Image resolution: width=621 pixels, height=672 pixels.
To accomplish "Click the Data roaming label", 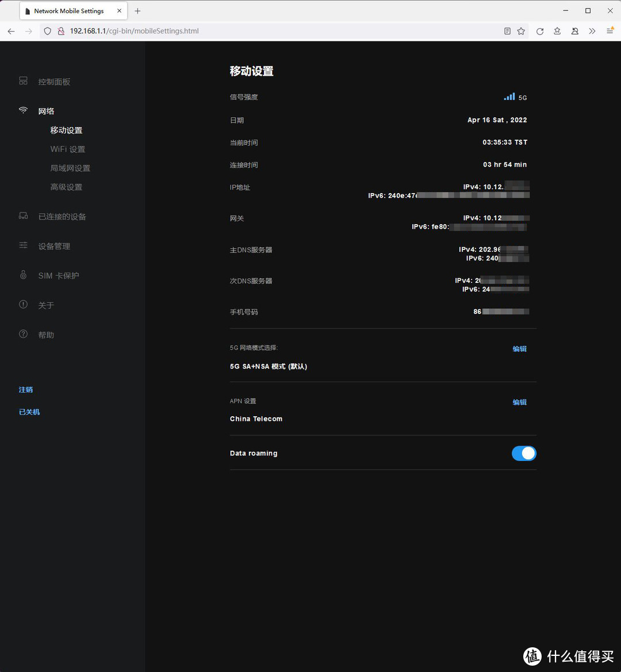I will [x=254, y=454].
